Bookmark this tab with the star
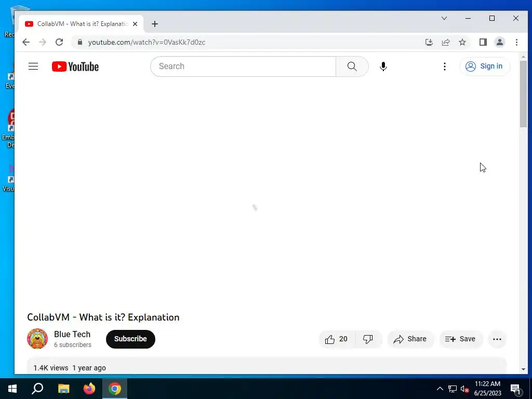The image size is (532, 399). pos(462,42)
